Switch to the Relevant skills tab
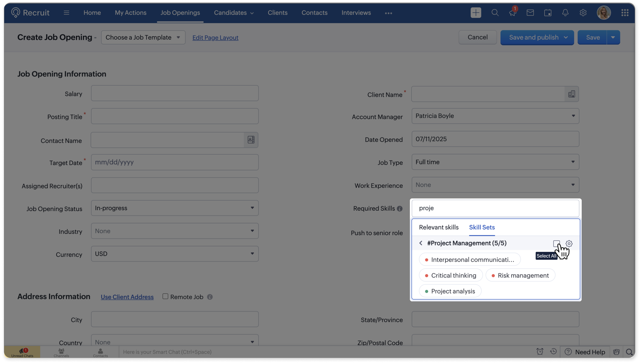The image size is (640, 364). (439, 227)
